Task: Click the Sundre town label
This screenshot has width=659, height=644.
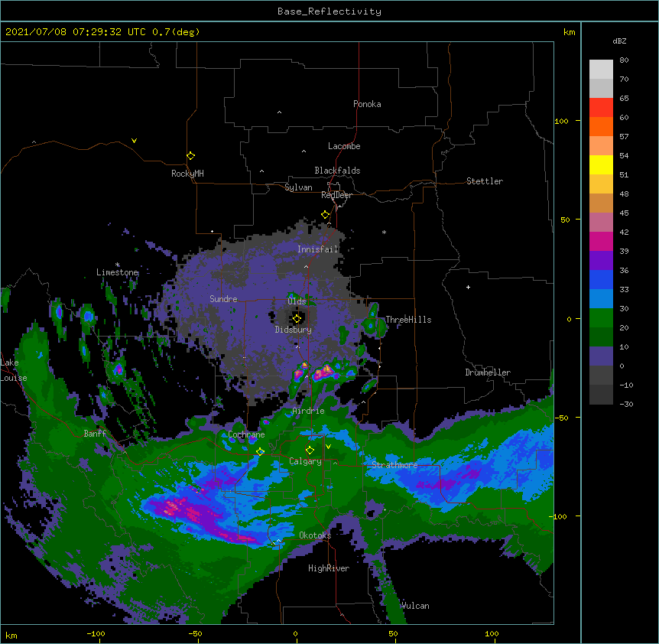Action: click(x=223, y=299)
